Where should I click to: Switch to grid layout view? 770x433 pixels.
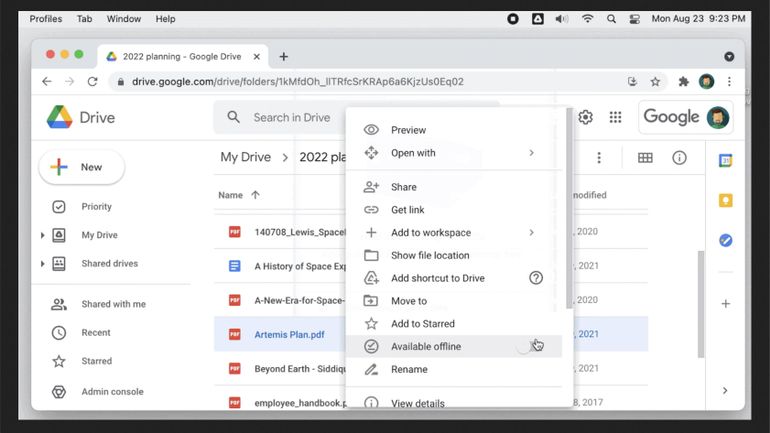[x=645, y=158]
